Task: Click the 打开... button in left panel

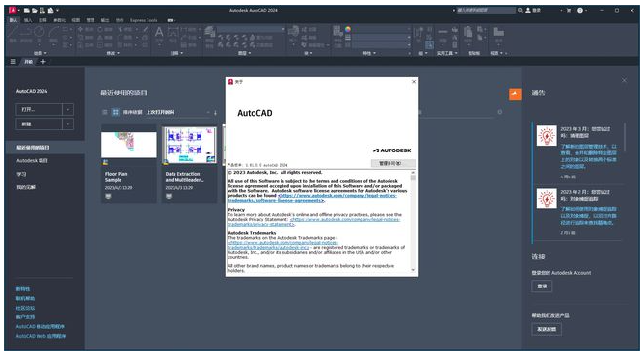Action: pyautogui.click(x=39, y=109)
